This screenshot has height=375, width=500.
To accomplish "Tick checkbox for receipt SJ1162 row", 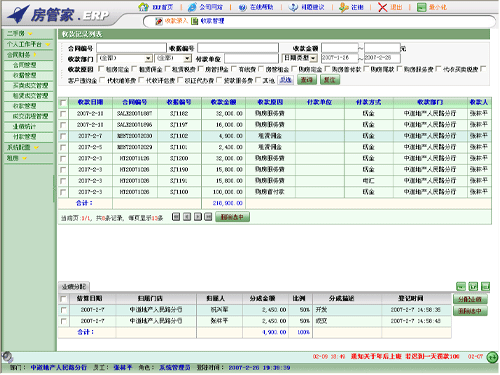I will pos(63,114).
